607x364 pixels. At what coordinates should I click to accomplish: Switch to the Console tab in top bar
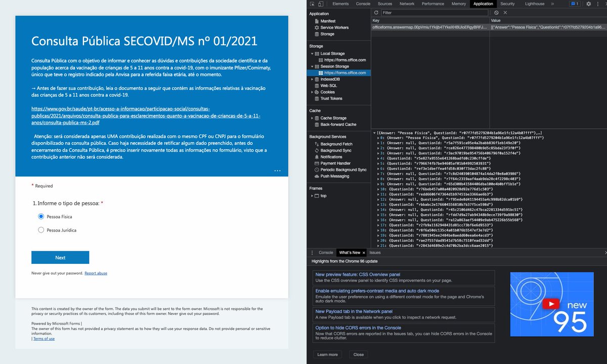coord(363,4)
